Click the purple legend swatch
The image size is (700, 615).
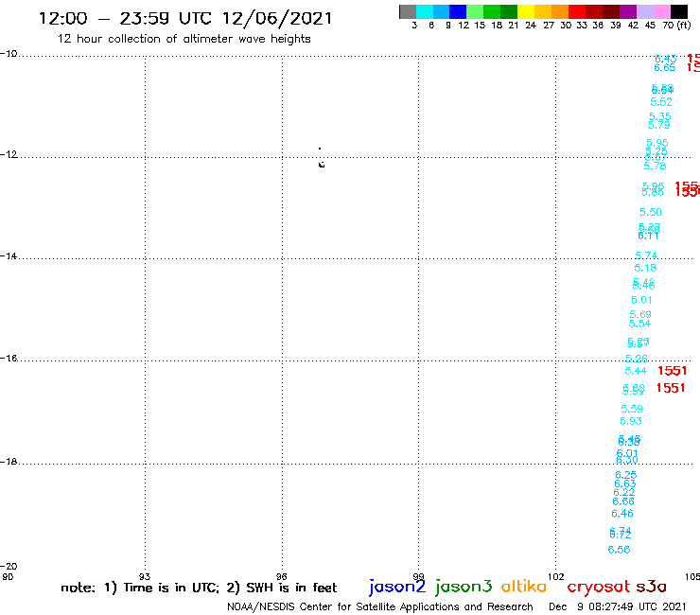point(628,11)
